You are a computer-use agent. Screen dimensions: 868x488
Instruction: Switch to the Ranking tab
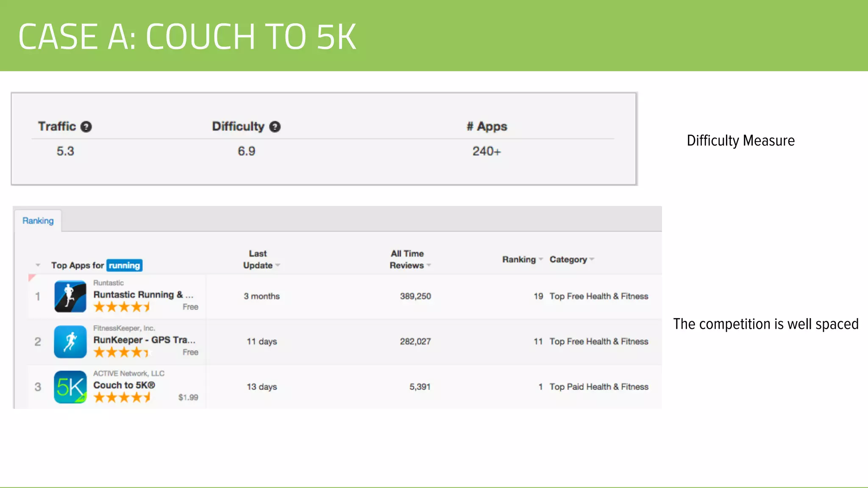point(38,221)
